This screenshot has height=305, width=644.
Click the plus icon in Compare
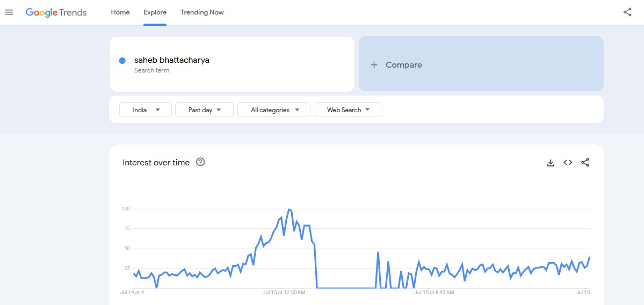pyautogui.click(x=374, y=65)
